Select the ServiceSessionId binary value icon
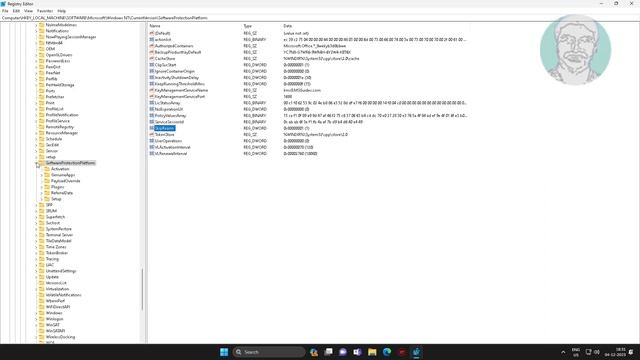 click(151, 122)
